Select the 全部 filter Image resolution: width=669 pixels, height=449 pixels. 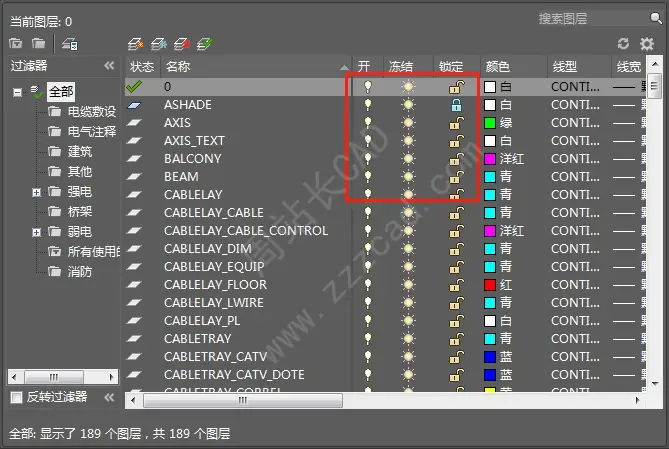(x=61, y=92)
